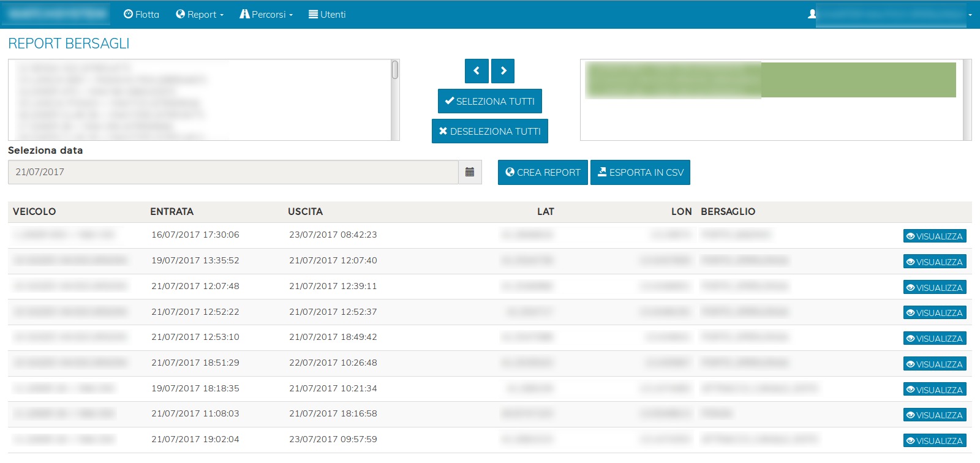
Task: Click the calendar icon beside date field
Action: [x=470, y=172]
